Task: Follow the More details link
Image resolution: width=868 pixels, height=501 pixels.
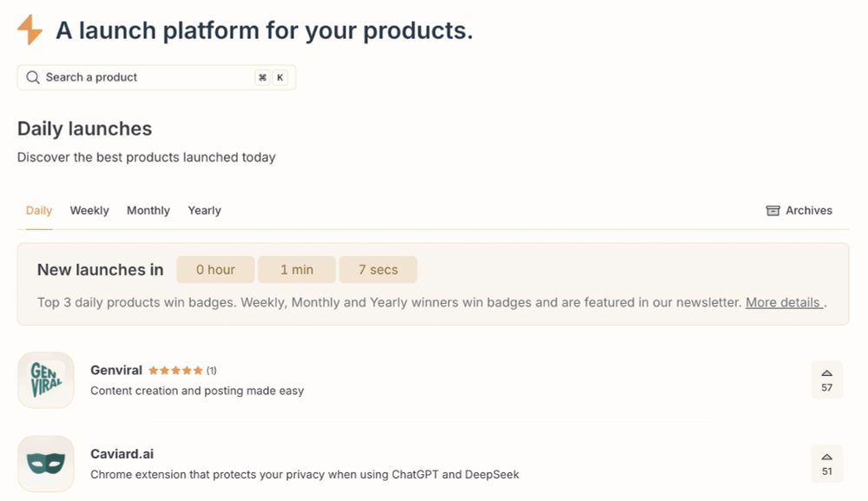Action: pyautogui.click(x=784, y=302)
